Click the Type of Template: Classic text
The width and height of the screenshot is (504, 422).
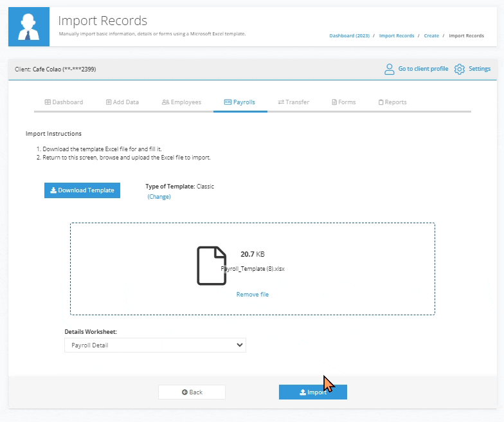point(180,187)
